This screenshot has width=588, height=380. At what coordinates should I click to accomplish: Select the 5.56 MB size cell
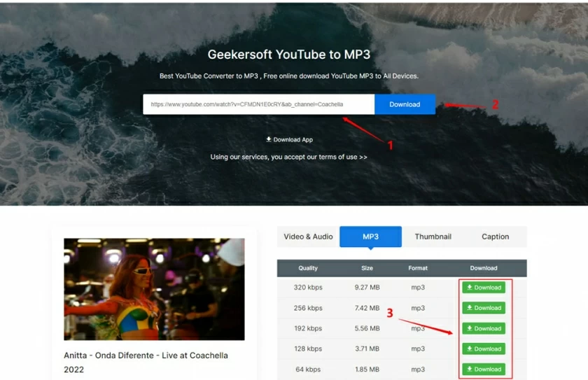367,328
